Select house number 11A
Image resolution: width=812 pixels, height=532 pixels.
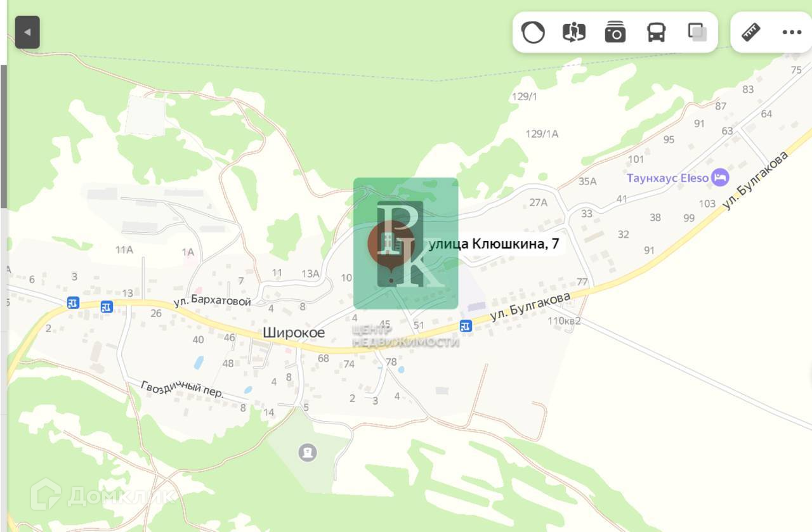(124, 250)
